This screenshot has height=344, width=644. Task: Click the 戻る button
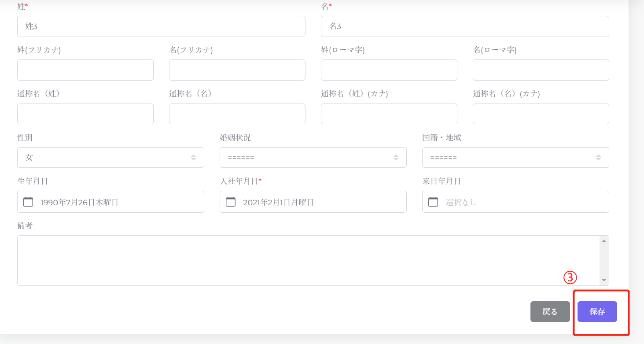pos(550,312)
